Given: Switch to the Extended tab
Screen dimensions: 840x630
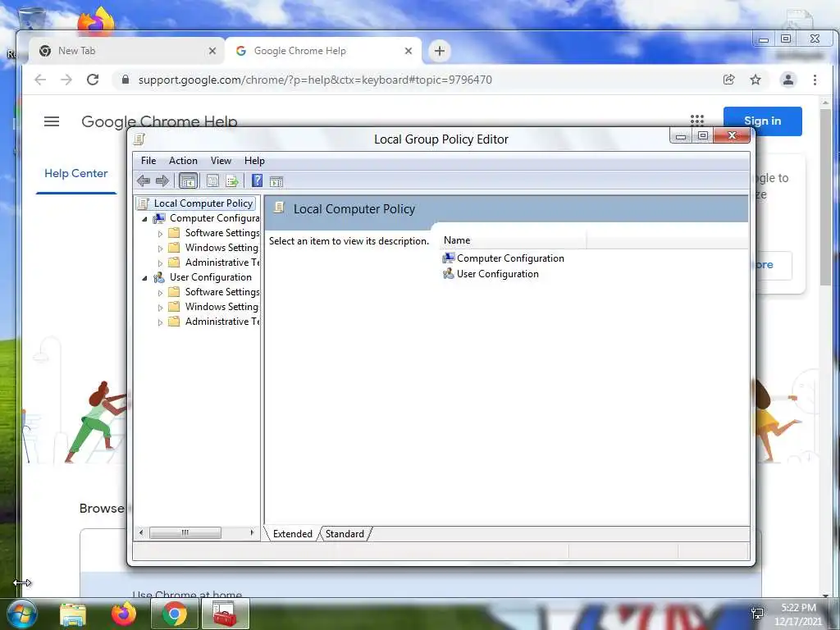Looking at the screenshot, I should (293, 534).
